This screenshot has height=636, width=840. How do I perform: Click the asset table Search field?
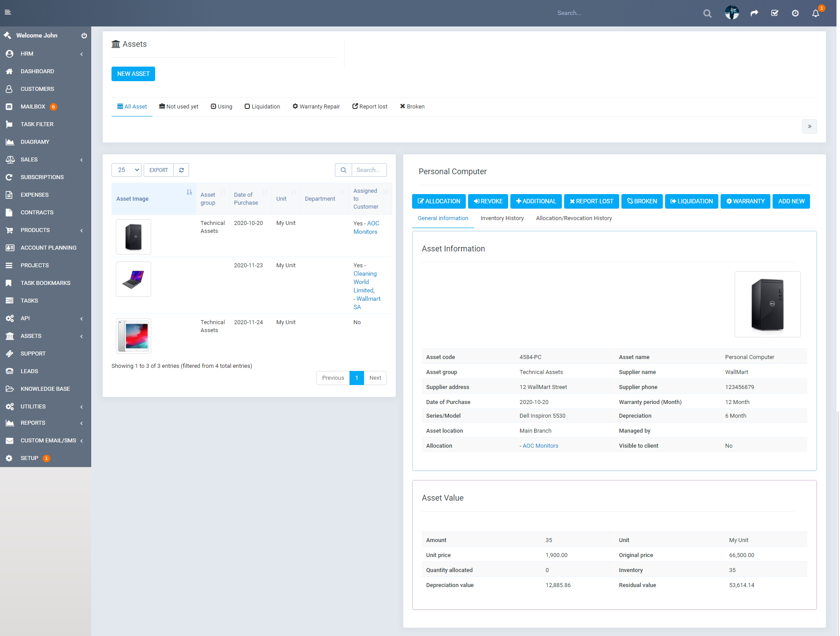pyautogui.click(x=369, y=170)
